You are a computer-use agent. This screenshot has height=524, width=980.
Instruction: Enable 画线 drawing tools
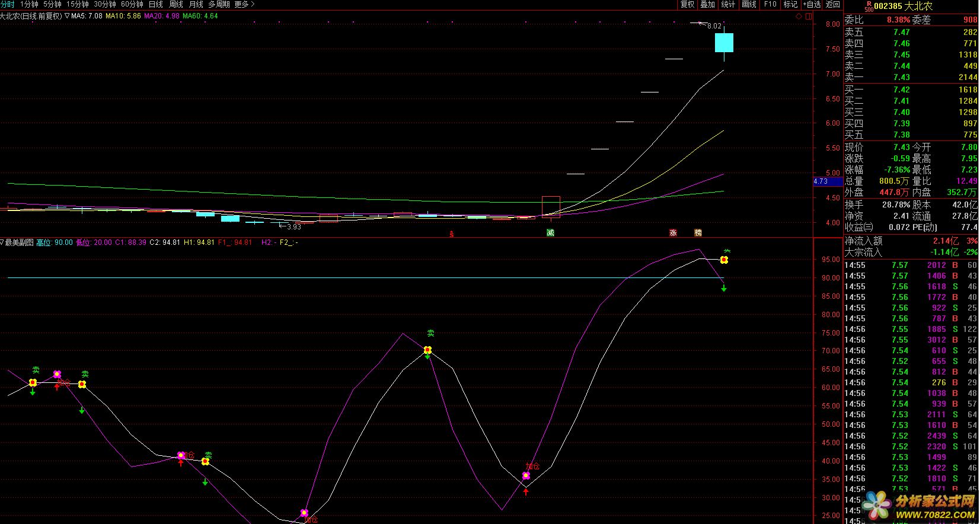point(749,4)
